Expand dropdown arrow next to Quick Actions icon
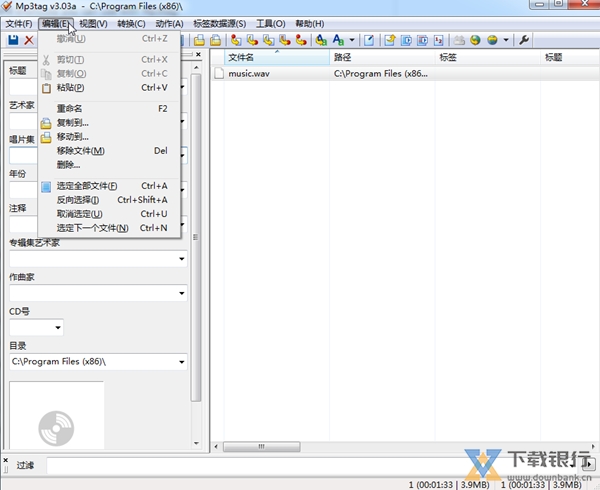 click(352, 40)
